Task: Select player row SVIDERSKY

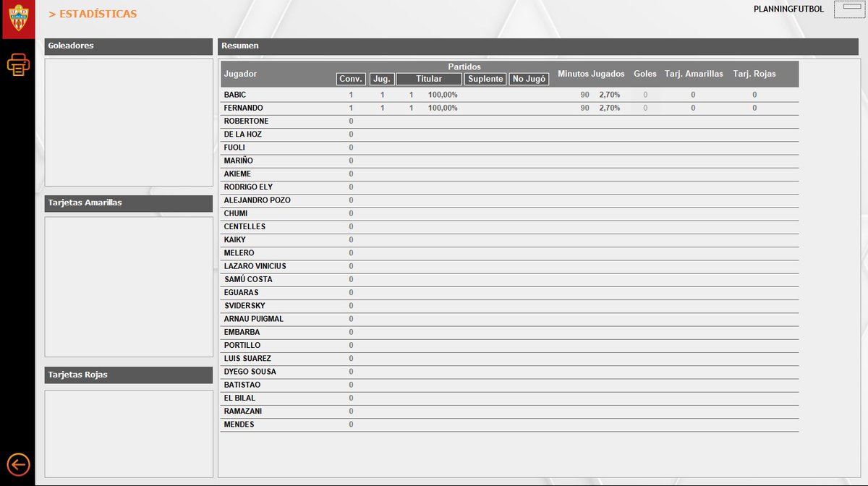Action: (x=510, y=306)
